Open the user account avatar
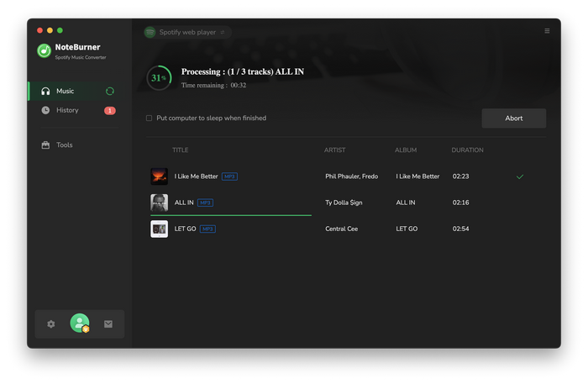This screenshot has width=588, height=384. pyautogui.click(x=80, y=324)
